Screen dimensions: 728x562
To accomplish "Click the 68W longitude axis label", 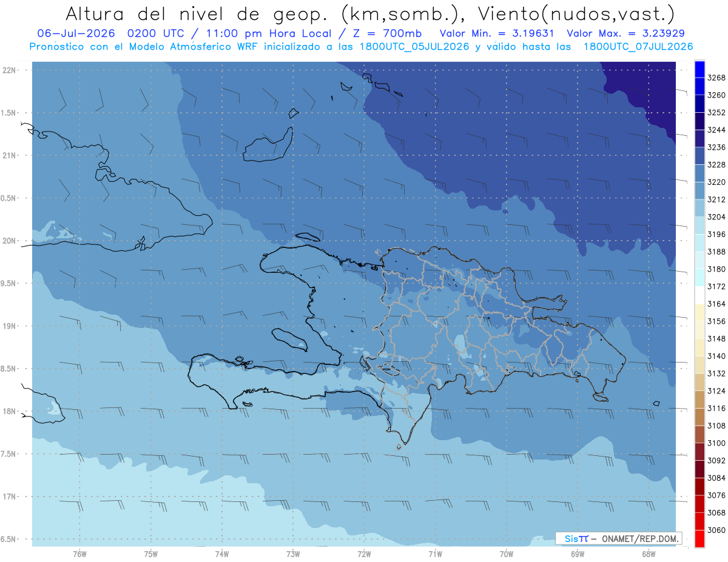I will coord(649,554).
